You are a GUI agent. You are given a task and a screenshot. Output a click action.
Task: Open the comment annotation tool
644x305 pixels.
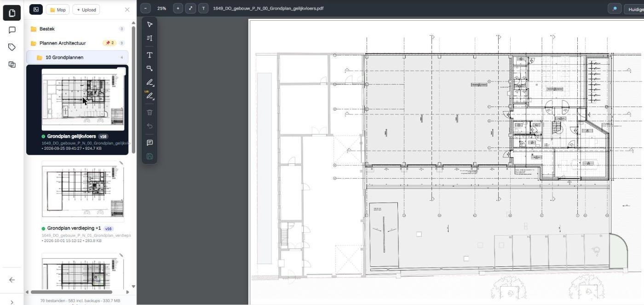pos(149,143)
